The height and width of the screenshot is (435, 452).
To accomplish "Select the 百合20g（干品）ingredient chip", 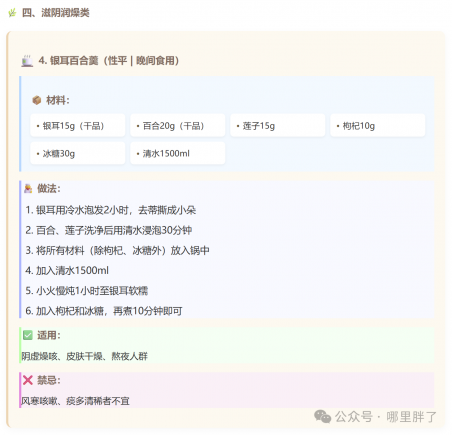I will [x=178, y=125].
